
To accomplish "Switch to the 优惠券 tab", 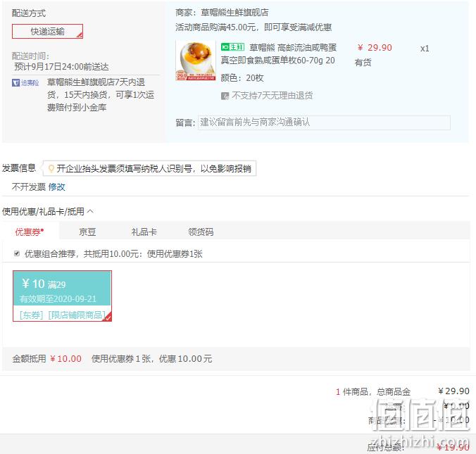I will point(30,232).
